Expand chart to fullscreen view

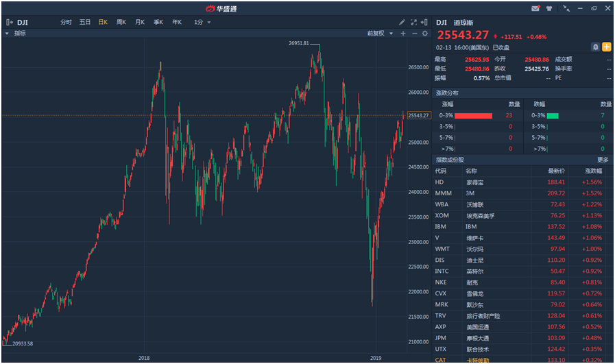click(414, 22)
